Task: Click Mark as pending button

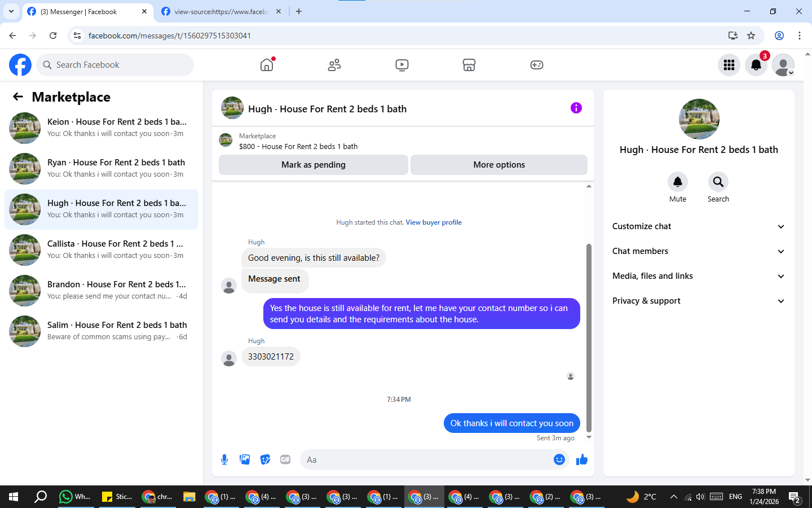Action: tap(314, 165)
